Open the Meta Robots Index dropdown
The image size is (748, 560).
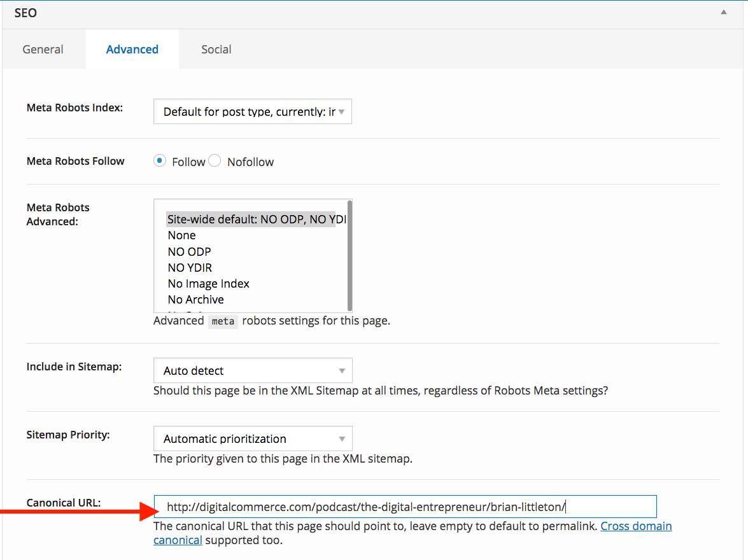click(x=253, y=111)
